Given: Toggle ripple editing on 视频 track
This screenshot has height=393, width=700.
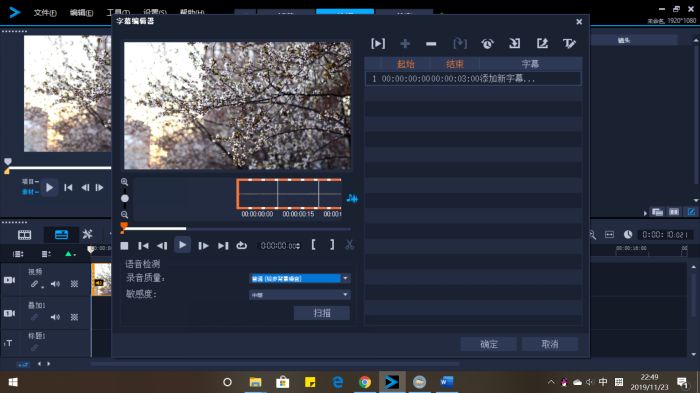Looking at the screenshot, I should (35, 284).
